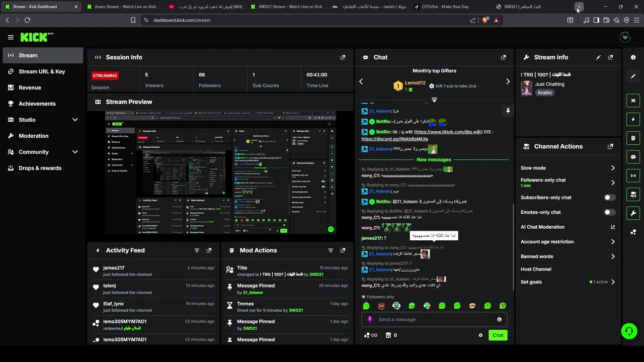
Task: Expand Set goals options
Action: point(613,282)
